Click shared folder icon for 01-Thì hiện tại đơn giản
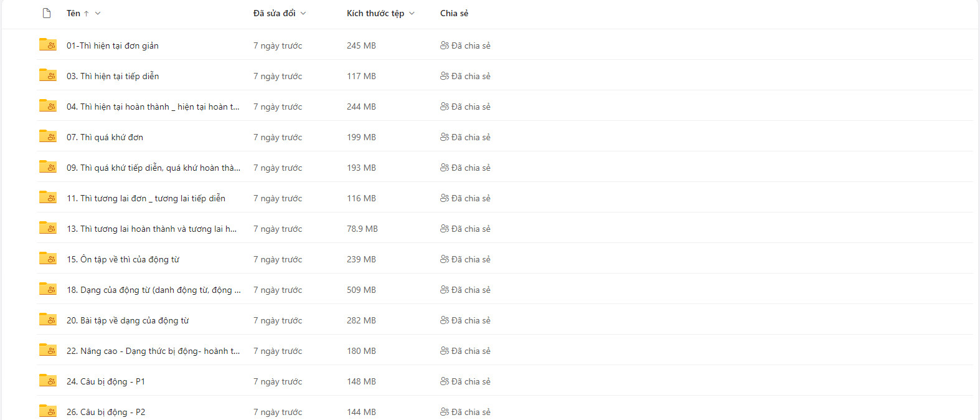The image size is (980, 420). 48,45
